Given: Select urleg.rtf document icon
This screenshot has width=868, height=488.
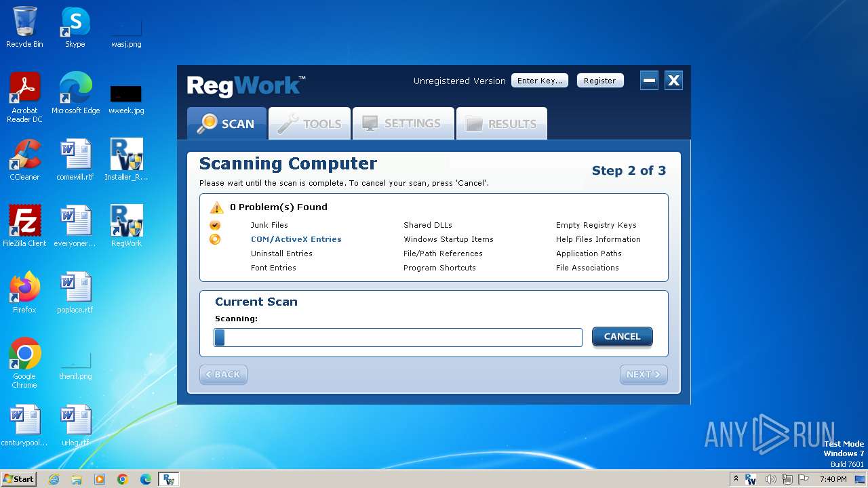Looking at the screenshot, I should click(x=75, y=426).
